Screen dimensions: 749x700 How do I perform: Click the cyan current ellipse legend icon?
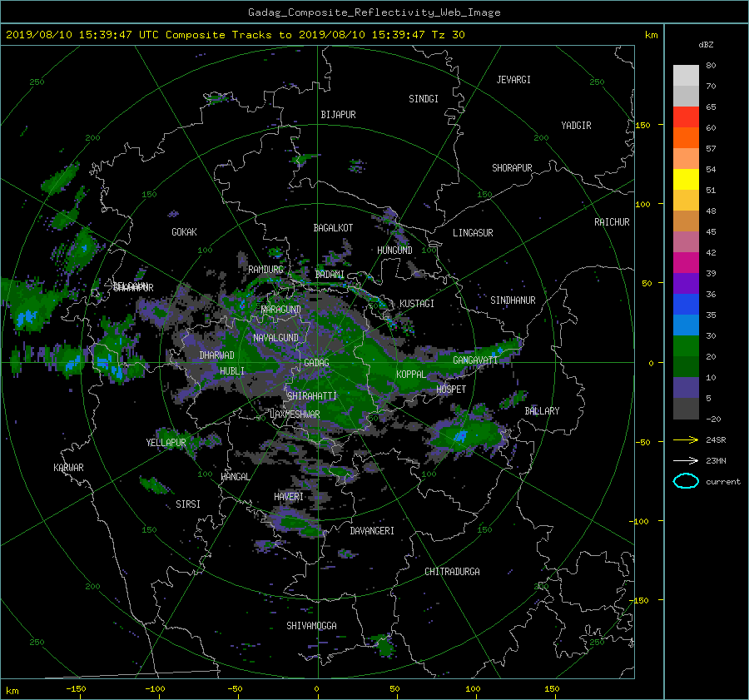pos(686,481)
